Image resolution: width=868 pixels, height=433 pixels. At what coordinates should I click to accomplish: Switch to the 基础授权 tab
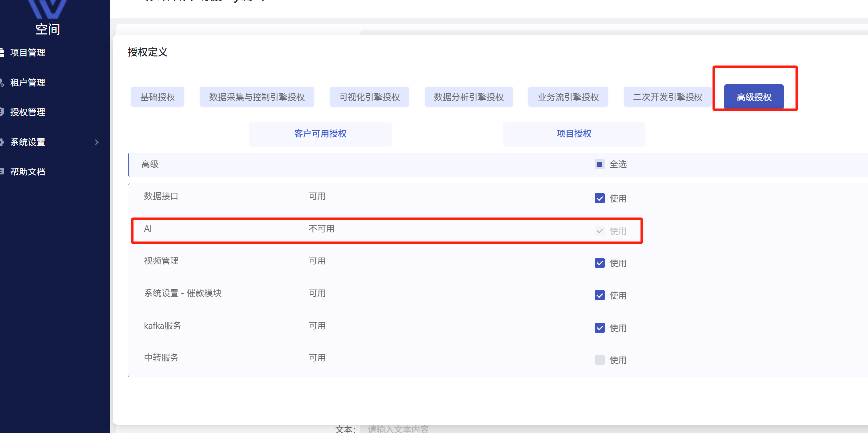(x=158, y=97)
